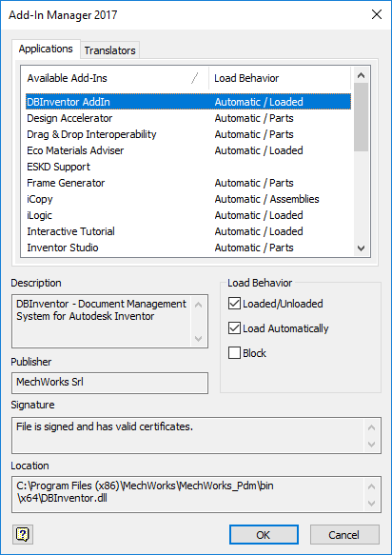
Task: Open the help icon button
Action: point(23,534)
